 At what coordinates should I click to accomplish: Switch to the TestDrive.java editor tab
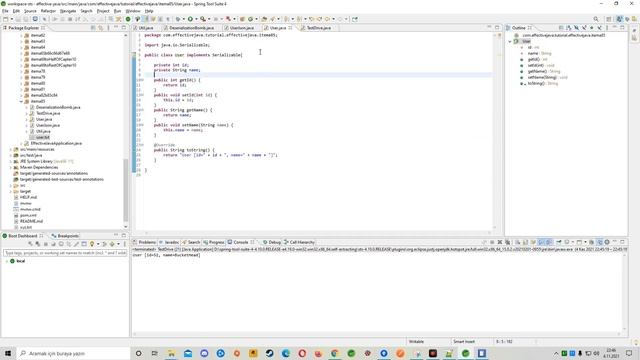[x=318, y=28]
